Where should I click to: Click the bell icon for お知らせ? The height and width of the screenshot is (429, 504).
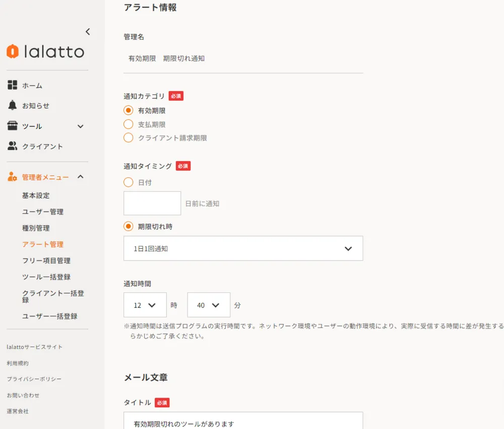[x=12, y=105]
